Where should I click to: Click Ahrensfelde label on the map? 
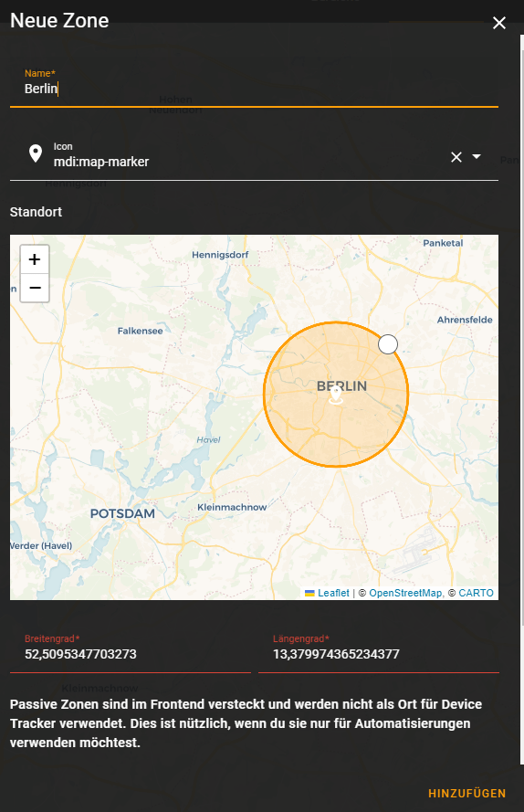coord(465,320)
